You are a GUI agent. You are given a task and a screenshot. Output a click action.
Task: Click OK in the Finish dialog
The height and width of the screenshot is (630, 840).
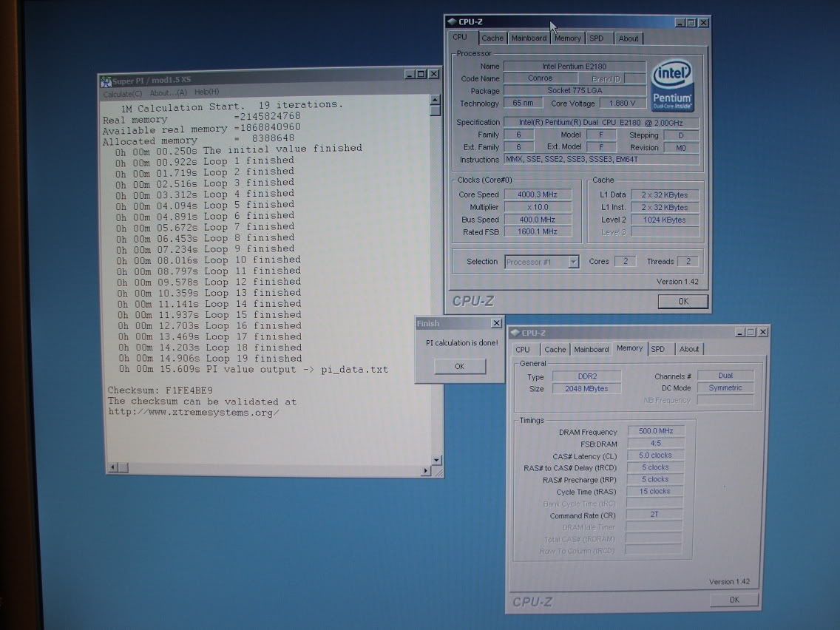[x=460, y=367]
